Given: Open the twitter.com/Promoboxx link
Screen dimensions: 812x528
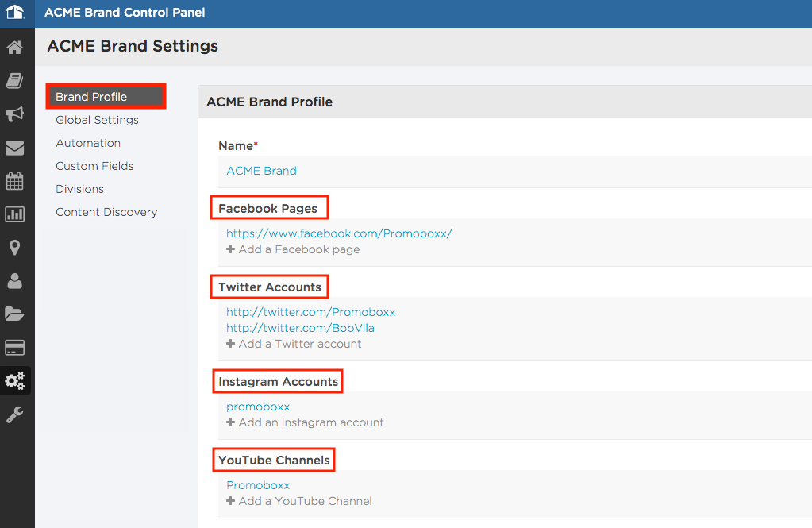Looking at the screenshot, I should click(x=310, y=312).
